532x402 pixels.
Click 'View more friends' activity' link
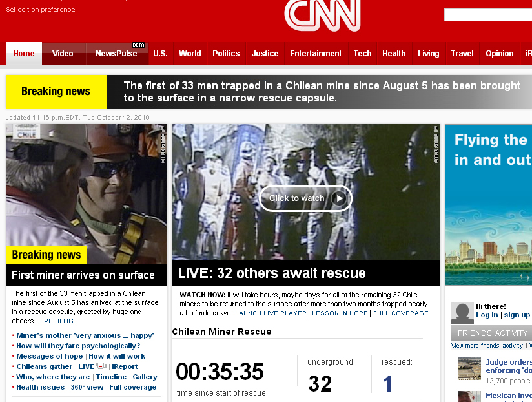pos(487,346)
